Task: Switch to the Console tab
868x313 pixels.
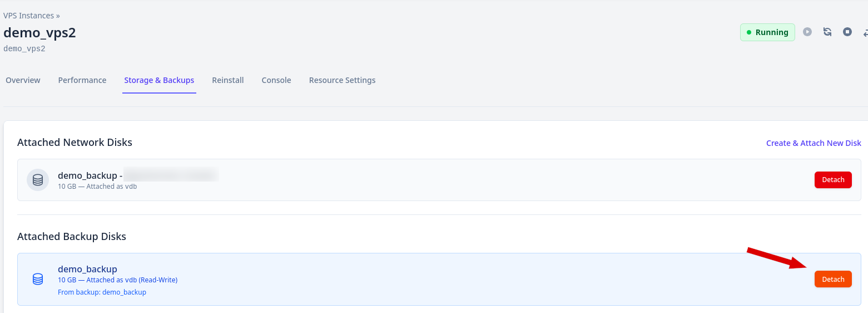Action: point(276,80)
